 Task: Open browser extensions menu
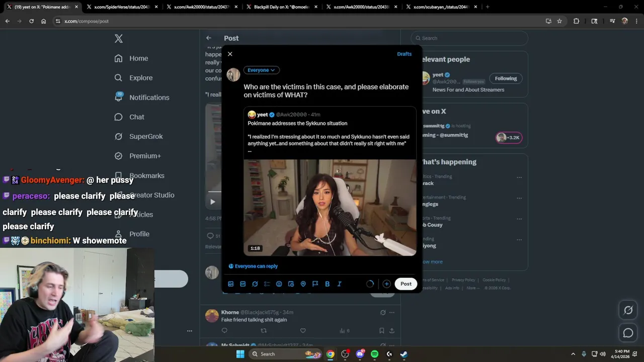click(x=577, y=21)
